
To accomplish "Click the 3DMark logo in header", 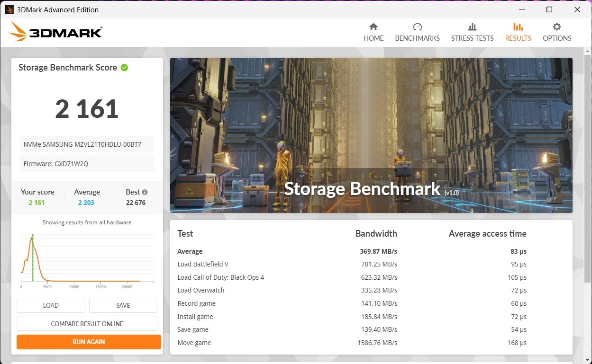I will pyautogui.click(x=55, y=32).
